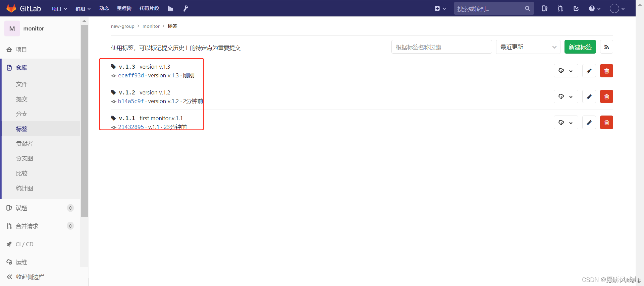Open tag v.1.3 link

pos(127,67)
